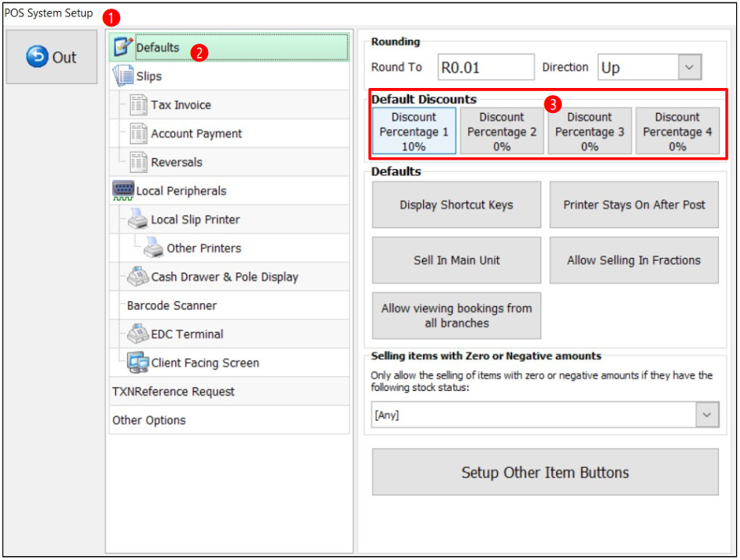Click 'Selling items with Zero or Negative amounts' heading

coord(486,356)
